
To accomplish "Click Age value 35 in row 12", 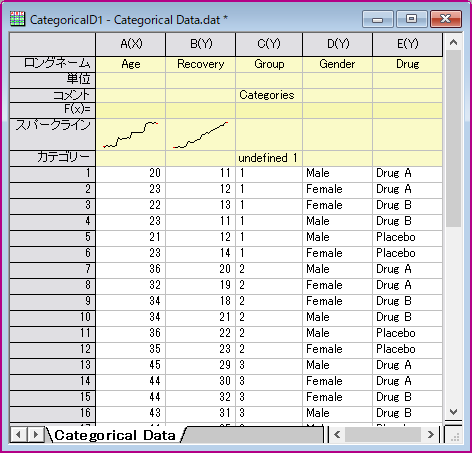I will 131,350.
